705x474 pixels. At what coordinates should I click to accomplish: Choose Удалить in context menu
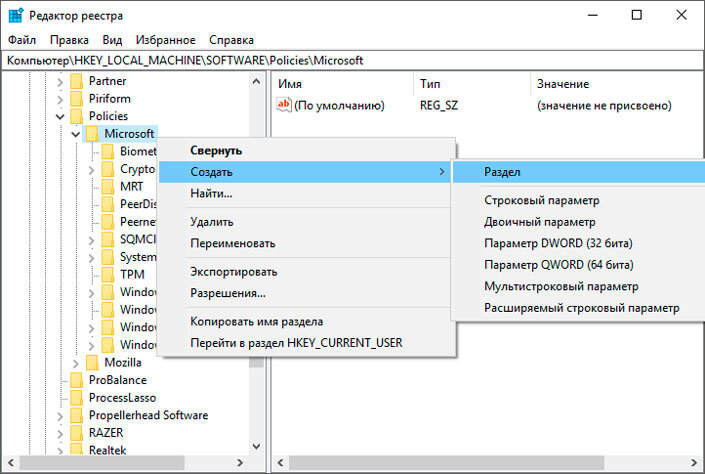307,222
